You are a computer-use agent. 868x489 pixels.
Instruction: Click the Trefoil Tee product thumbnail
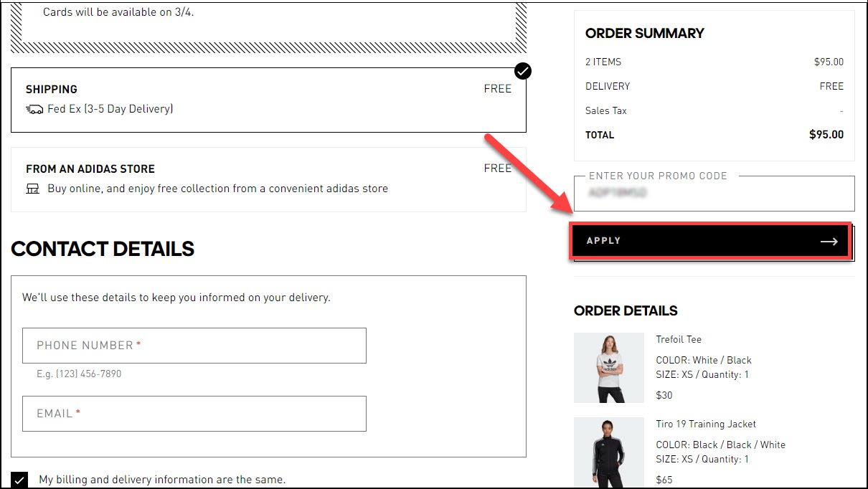coord(608,367)
